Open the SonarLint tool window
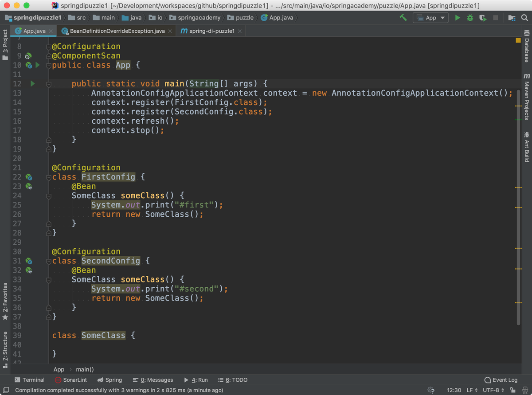 (x=71, y=380)
